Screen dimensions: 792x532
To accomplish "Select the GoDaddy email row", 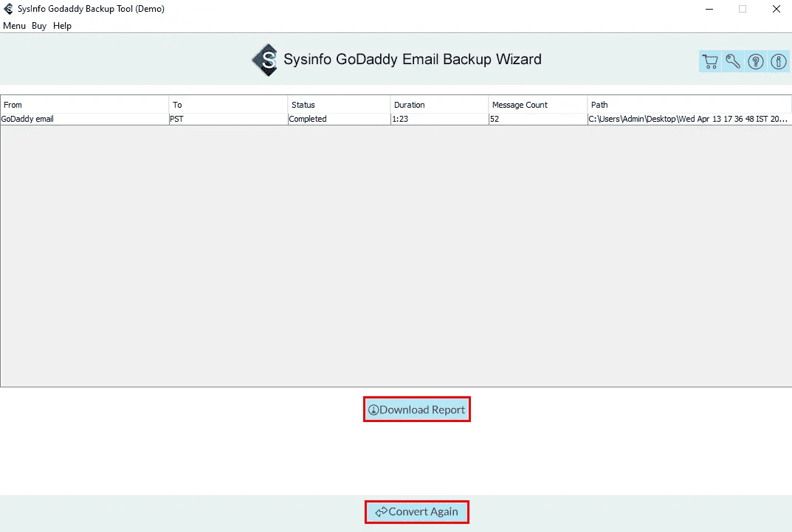I will 396,119.
